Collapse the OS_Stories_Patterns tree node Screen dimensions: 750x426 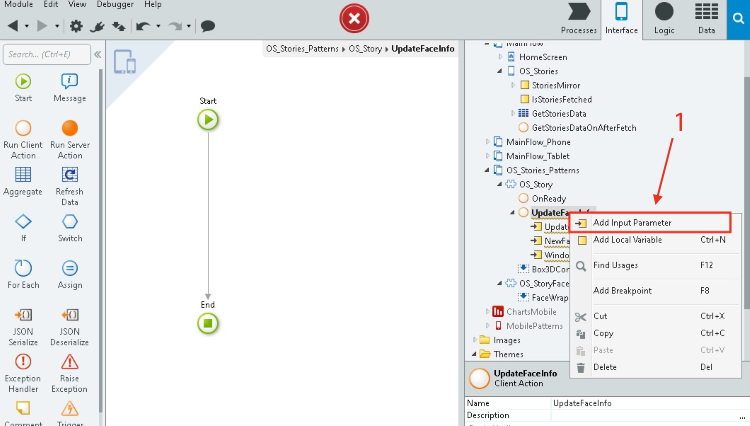click(488, 170)
